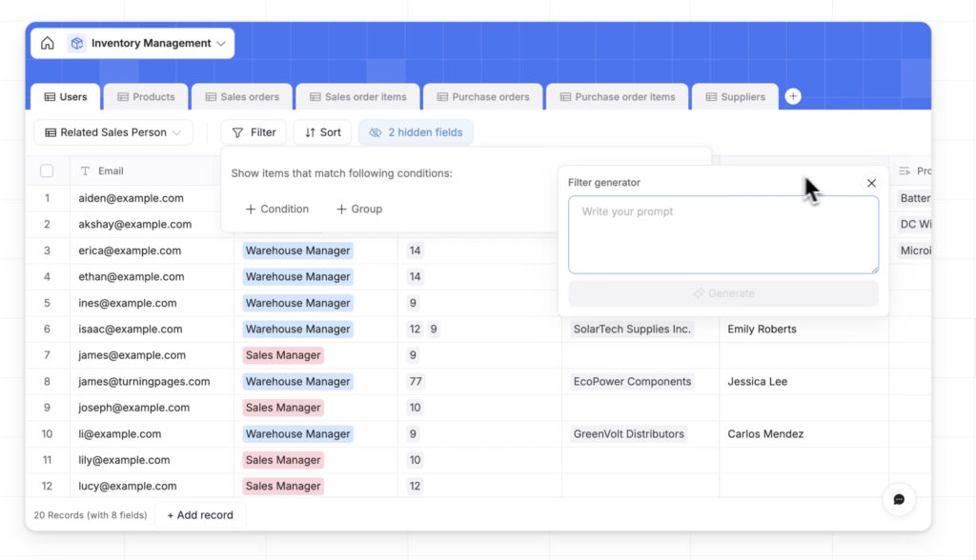Click the Inventory Management cube icon

click(x=76, y=44)
